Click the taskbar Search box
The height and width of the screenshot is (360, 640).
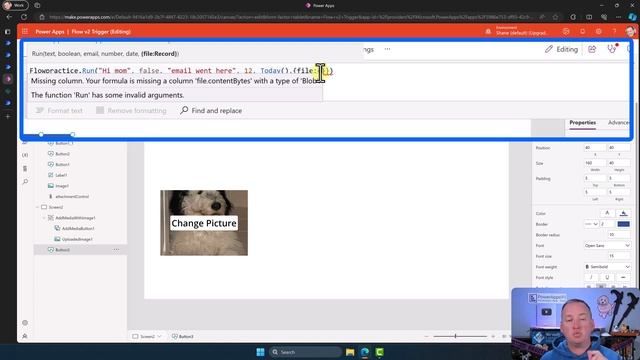click(305, 352)
